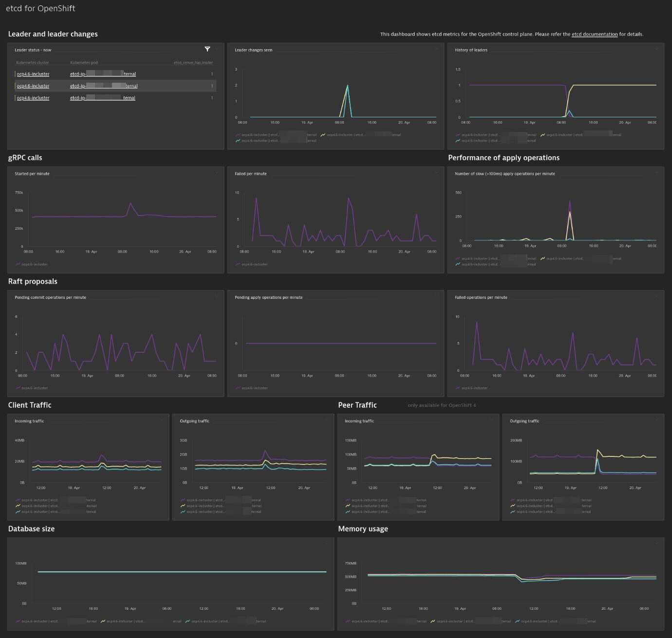Toggle yellow legend icon in Database size tile
Viewport: 672px width, 638px height.
pyautogui.click(x=103, y=621)
